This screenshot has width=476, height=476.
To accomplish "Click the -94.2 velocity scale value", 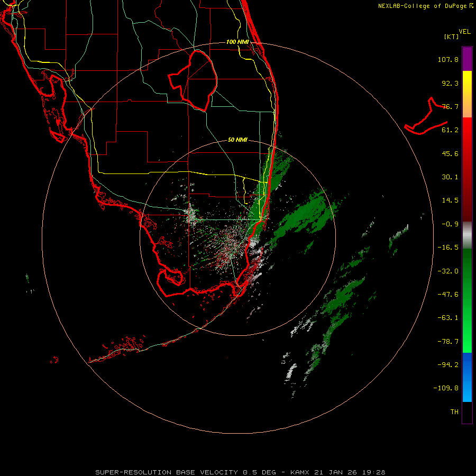I will point(448,365).
